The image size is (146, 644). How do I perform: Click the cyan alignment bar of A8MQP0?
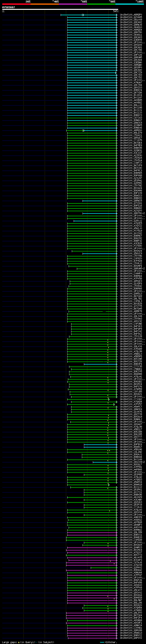[x=89, y=15]
